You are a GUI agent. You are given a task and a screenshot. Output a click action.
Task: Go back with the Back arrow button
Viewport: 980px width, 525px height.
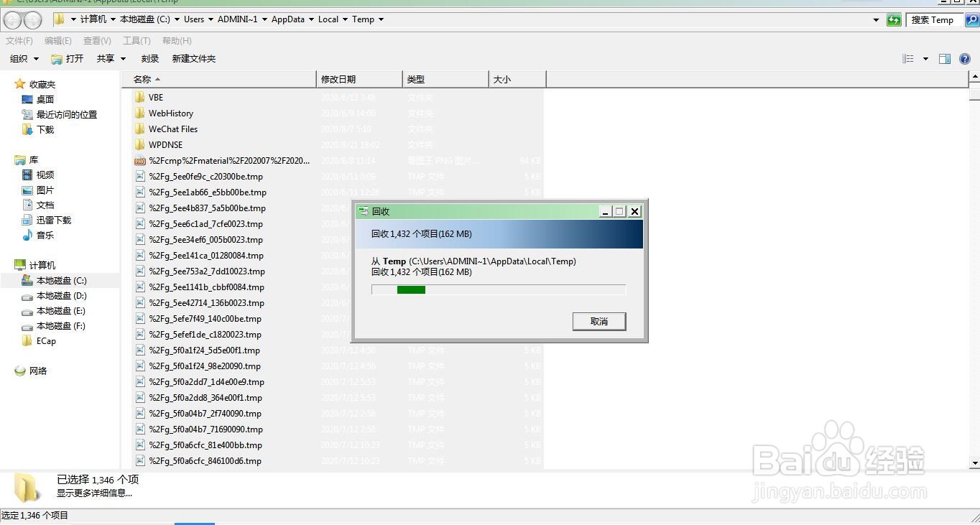[x=13, y=20]
